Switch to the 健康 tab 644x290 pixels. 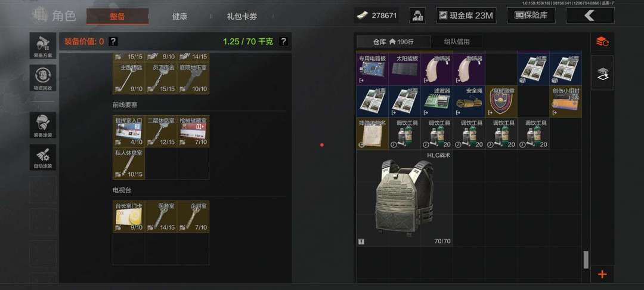click(x=179, y=17)
